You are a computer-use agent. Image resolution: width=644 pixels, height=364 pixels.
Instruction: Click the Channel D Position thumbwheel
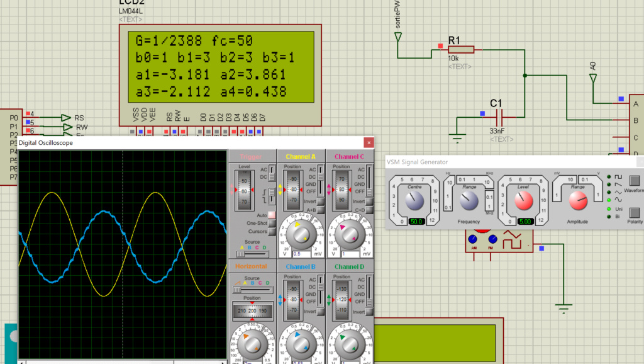point(341,300)
